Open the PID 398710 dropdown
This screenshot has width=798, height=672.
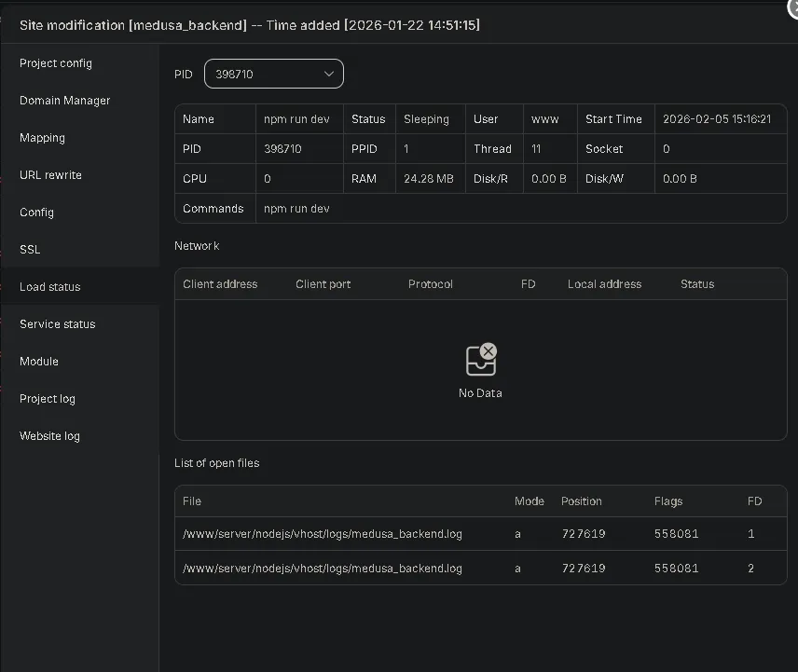coord(273,74)
